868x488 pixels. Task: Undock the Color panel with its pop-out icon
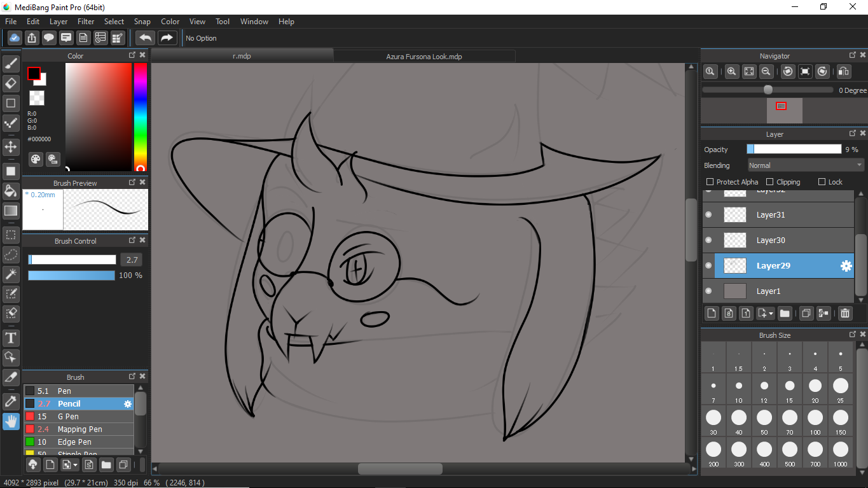(132, 55)
